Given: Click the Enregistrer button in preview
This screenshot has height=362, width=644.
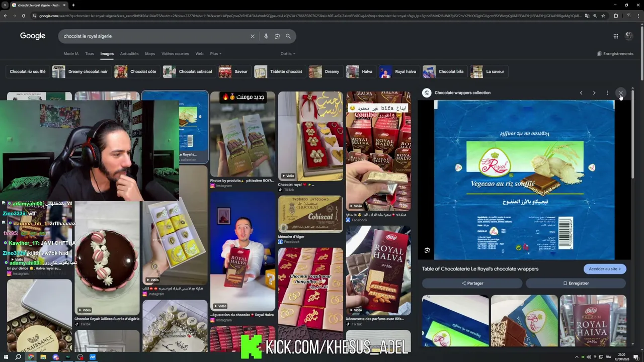Looking at the screenshot, I should tap(576, 283).
